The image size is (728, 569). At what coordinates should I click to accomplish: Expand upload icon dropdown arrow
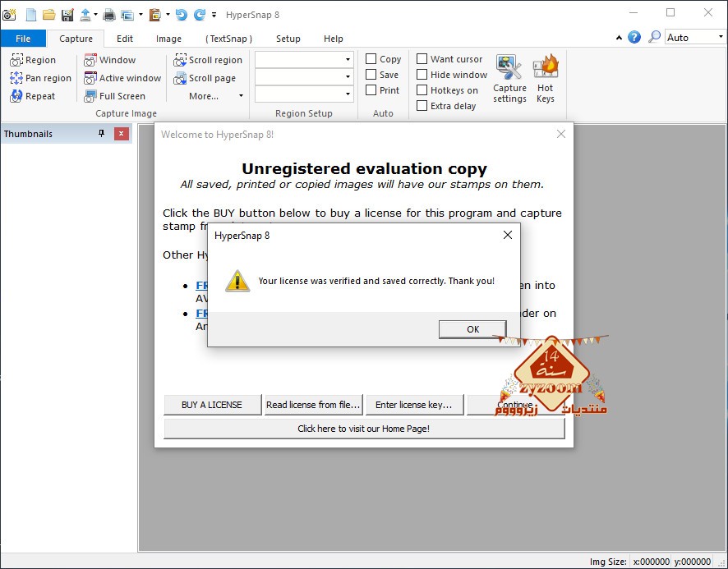click(x=95, y=15)
